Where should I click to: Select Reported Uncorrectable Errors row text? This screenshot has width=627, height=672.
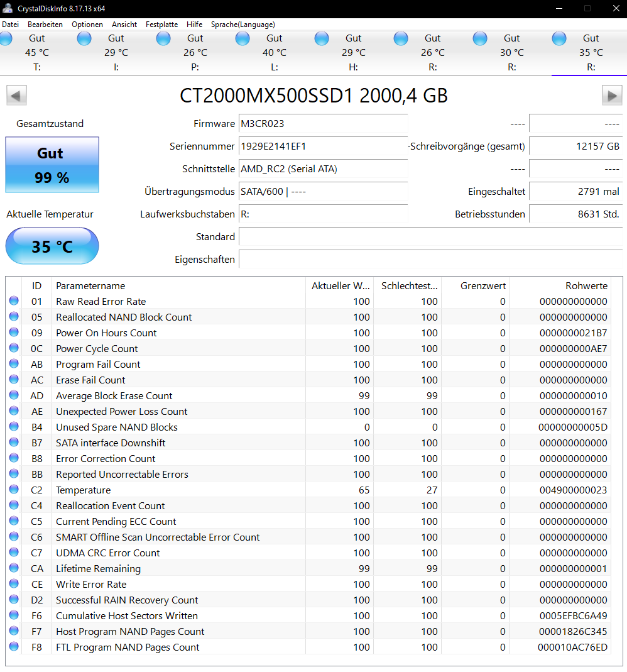122,475
